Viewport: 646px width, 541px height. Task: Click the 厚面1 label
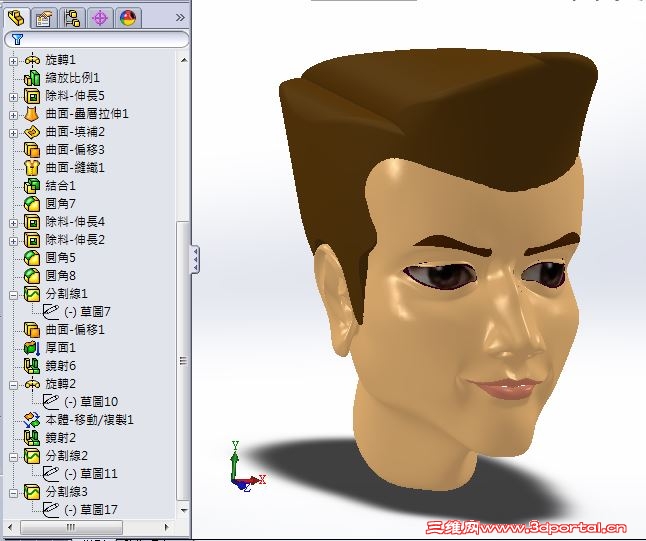coord(61,348)
